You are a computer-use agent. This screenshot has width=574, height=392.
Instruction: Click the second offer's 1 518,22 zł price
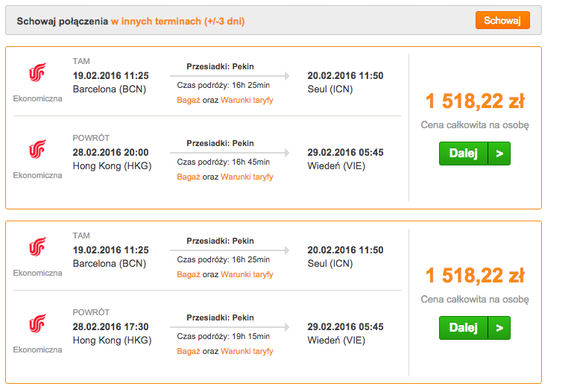click(x=475, y=275)
